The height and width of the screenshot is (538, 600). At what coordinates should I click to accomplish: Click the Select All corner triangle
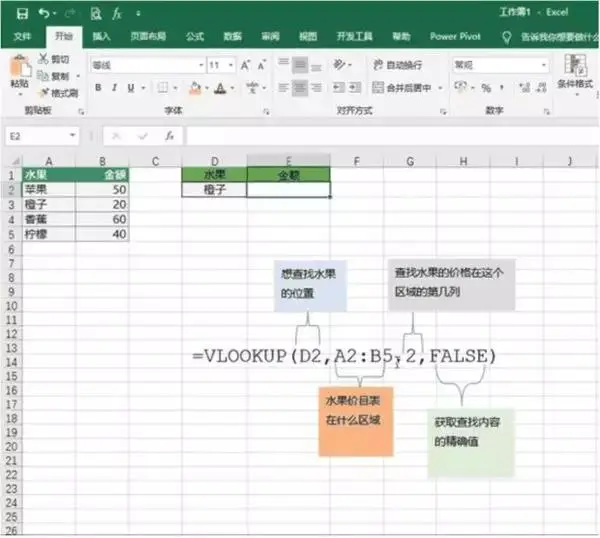(15, 161)
